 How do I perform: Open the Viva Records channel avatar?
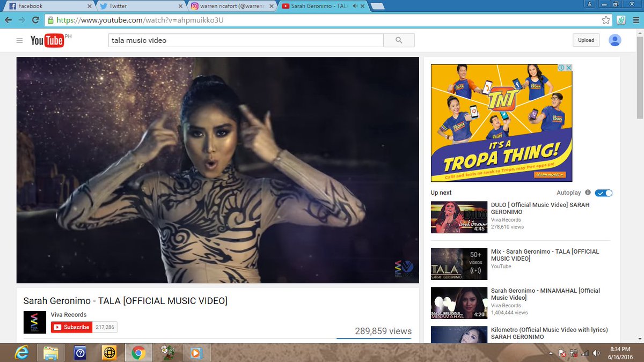35,322
